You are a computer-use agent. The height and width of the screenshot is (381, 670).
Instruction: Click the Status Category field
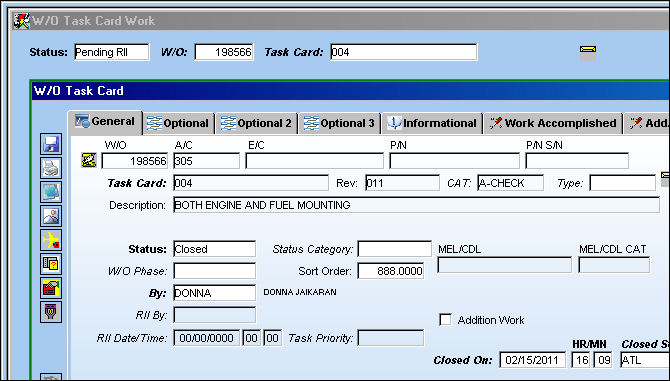[x=394, y=249]
